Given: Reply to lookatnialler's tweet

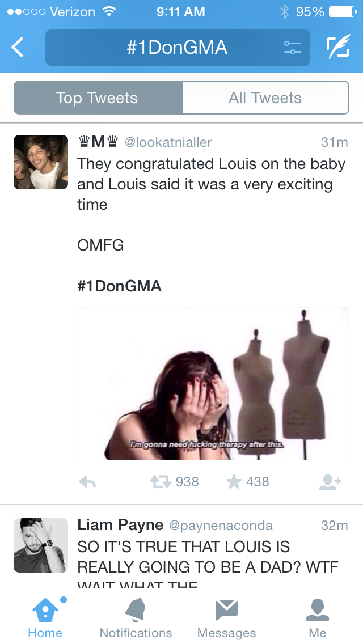Looking at the screenshot, I should [87, 482].
